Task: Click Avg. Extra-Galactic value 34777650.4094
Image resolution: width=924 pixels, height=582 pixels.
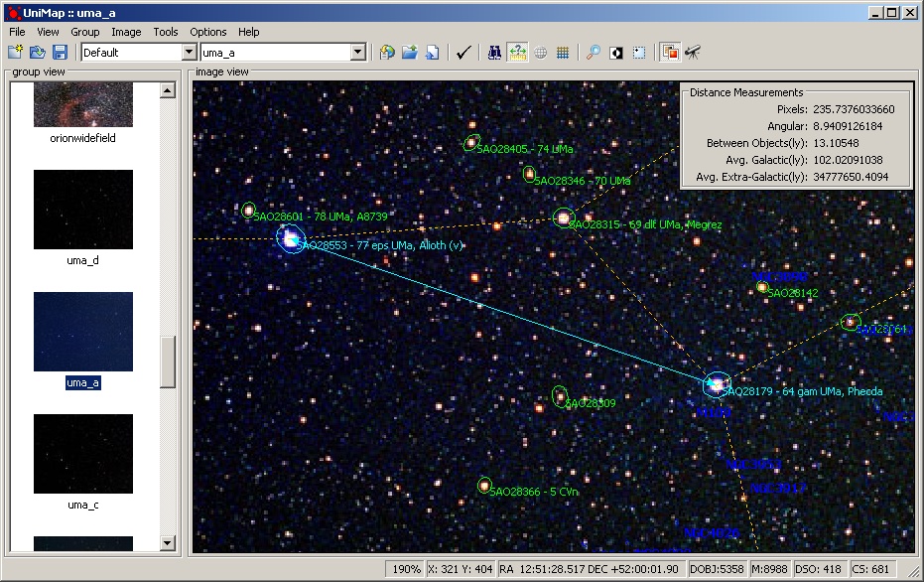Action: [x=851, y=177]
